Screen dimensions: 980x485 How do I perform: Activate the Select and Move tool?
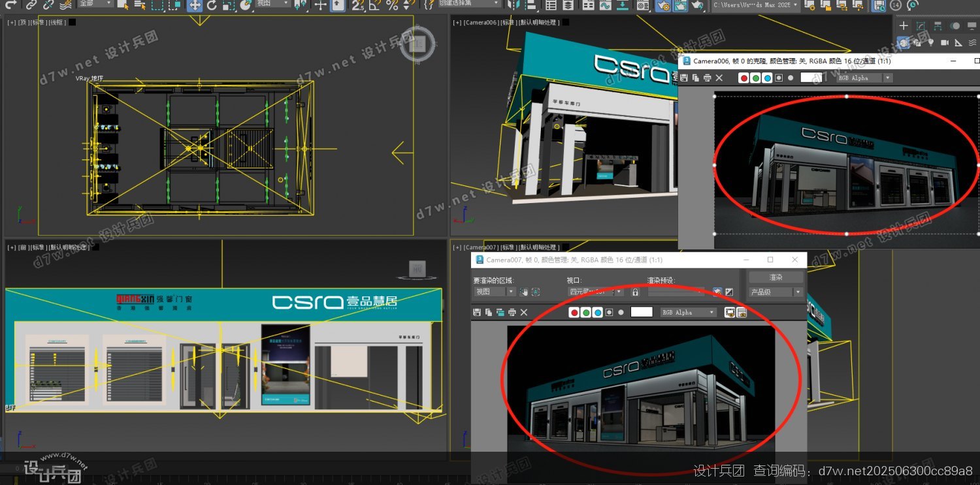pos(194,5)
